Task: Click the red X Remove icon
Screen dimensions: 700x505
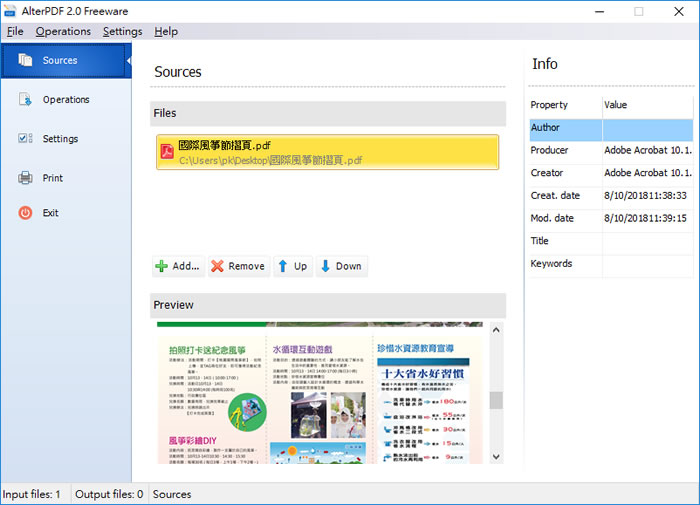Action: pos(217,266)
